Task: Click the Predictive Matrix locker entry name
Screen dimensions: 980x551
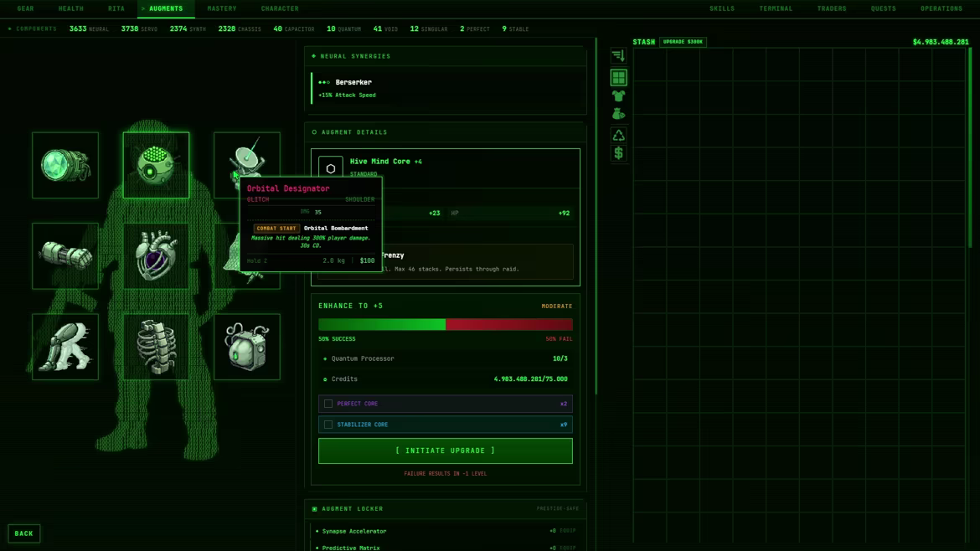Action: tap(351, 548)
